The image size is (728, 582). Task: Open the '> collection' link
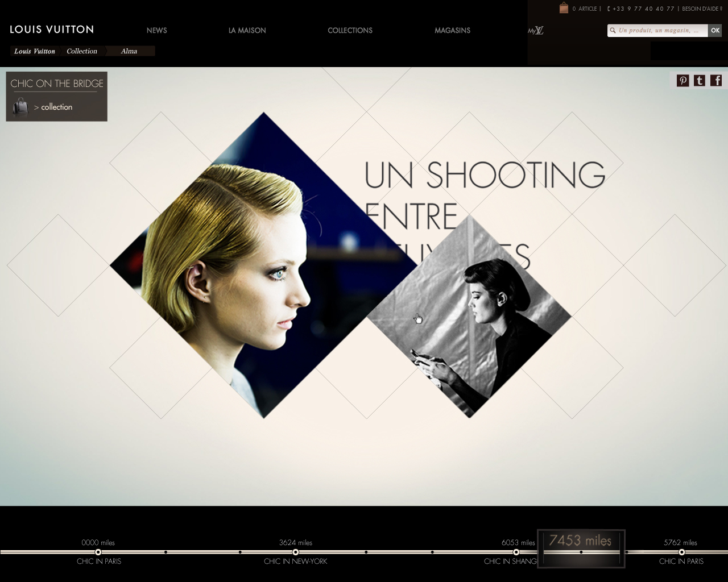coord(56,107)
